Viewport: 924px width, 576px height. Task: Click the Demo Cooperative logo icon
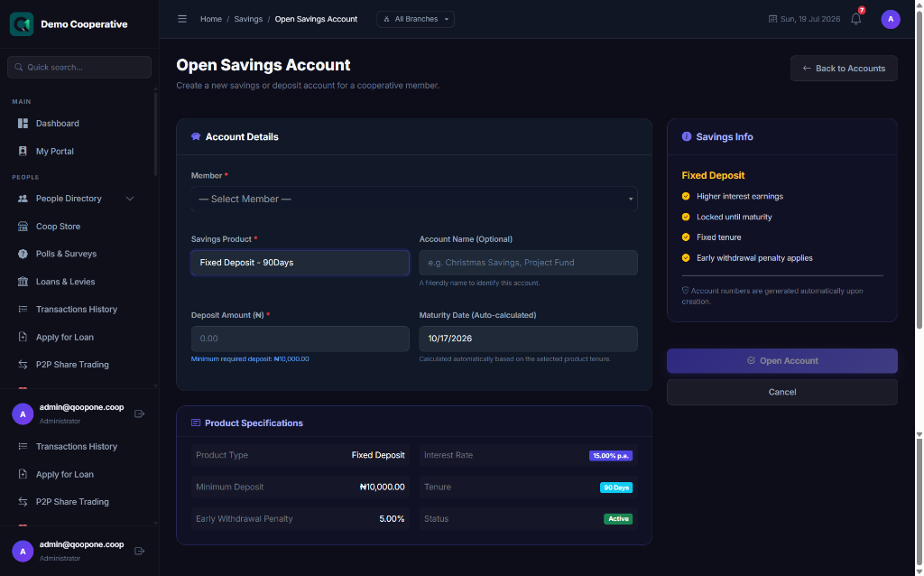(x=22, y=24)
